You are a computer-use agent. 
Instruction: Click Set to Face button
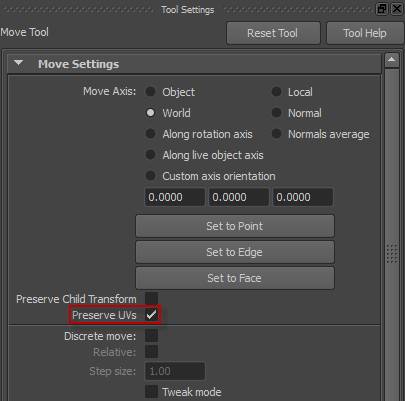235,278
